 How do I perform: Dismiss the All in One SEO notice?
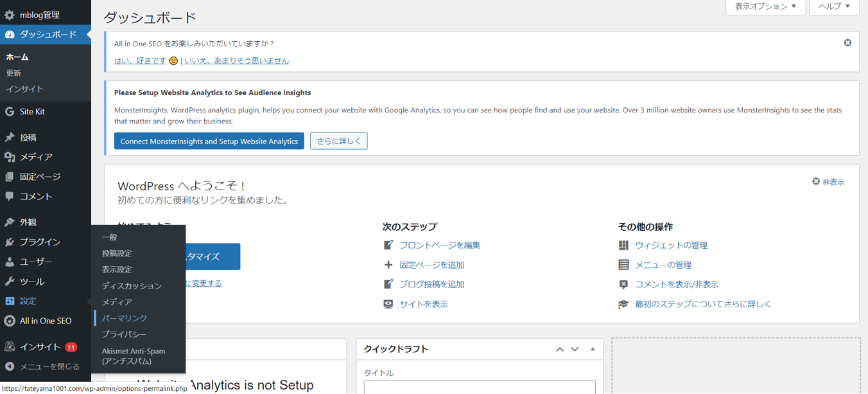pos(847,42)
